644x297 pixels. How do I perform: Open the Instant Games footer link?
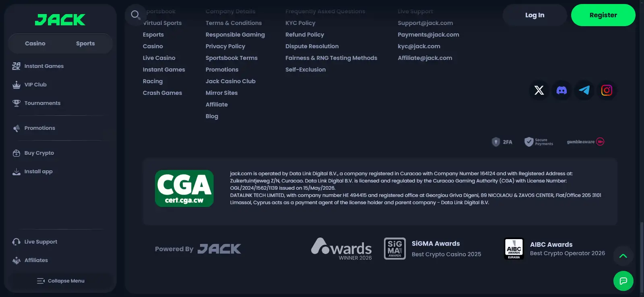pos(164,70)
